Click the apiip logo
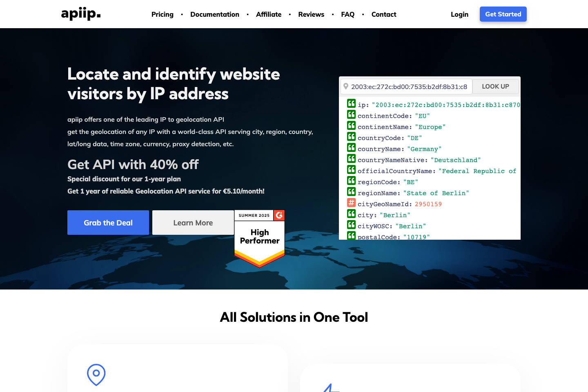 (x=80, y=13)
